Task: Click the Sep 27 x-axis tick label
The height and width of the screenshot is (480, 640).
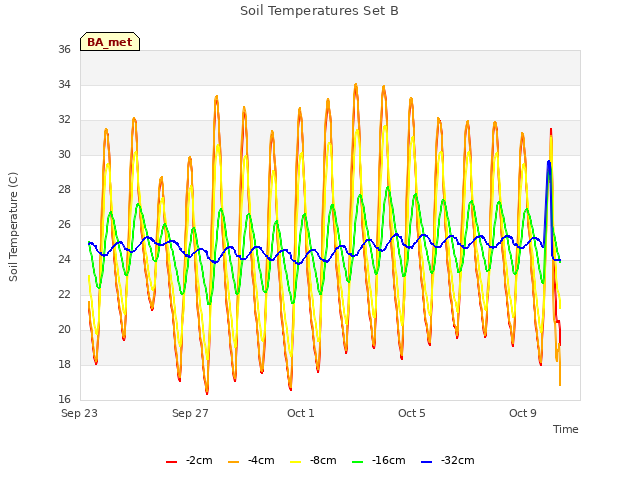Action: click(x=190, y=413)
